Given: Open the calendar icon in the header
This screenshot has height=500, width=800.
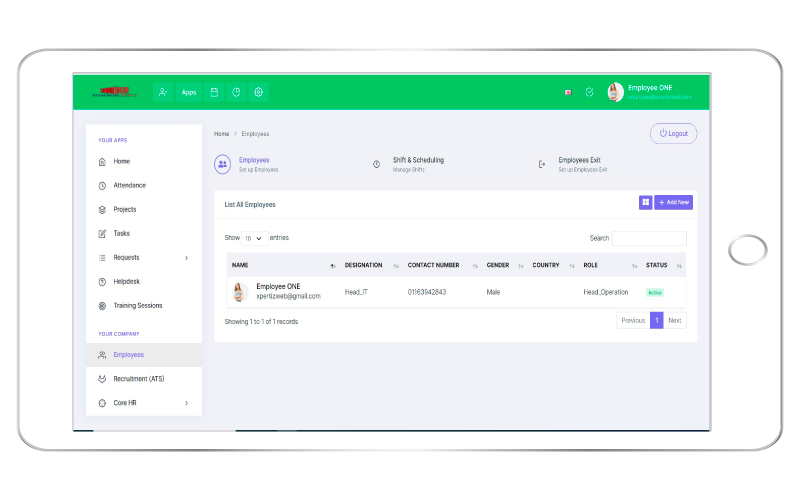Looking at the screenshot, I should (213, 92).
